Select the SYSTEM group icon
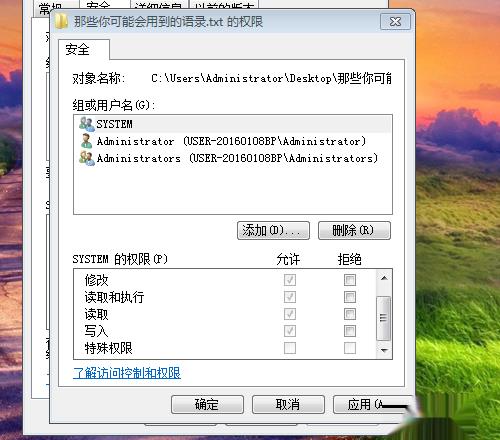This screenshot has height=440, width=500. pos(87,124)
